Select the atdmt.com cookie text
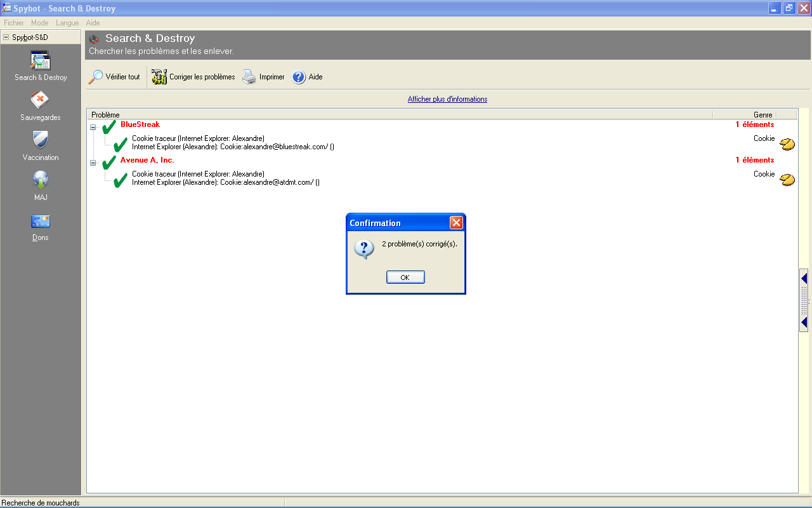This screenshot has height=508, width=812. point(226,182)
